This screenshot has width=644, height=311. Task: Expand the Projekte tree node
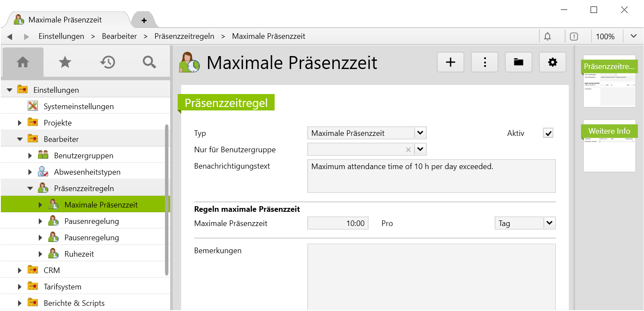click(x=20, y=123)
